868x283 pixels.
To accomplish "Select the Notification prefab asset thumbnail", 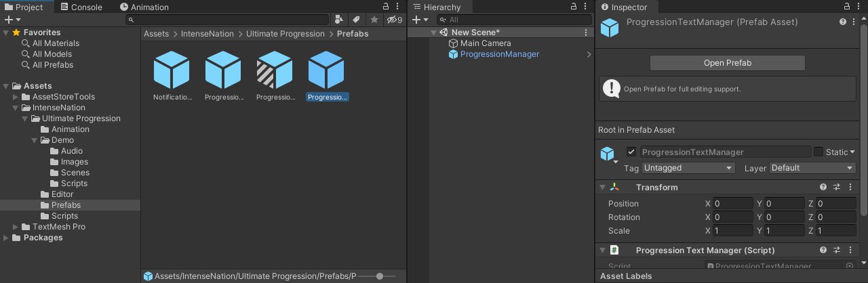I will (x=171, y=70).
